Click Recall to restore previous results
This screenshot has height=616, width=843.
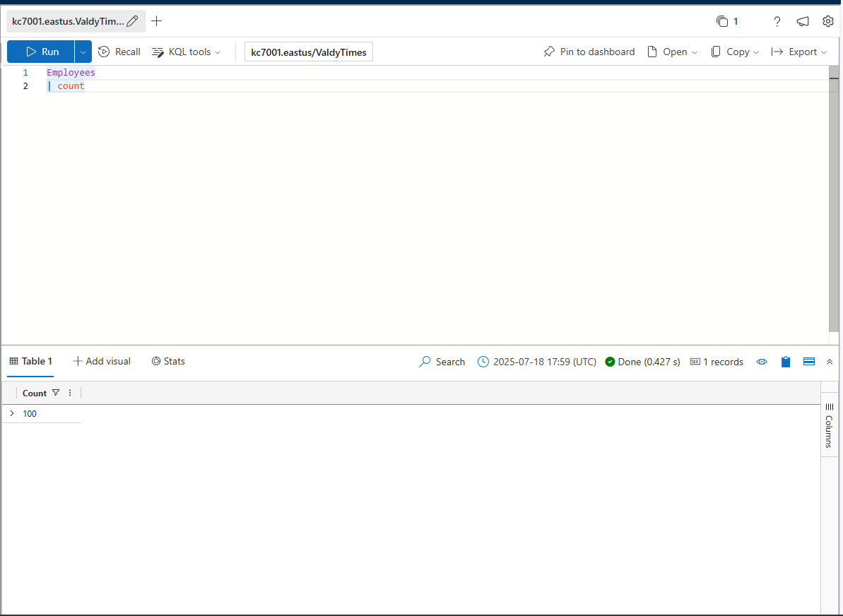click(x=119, y=52)
